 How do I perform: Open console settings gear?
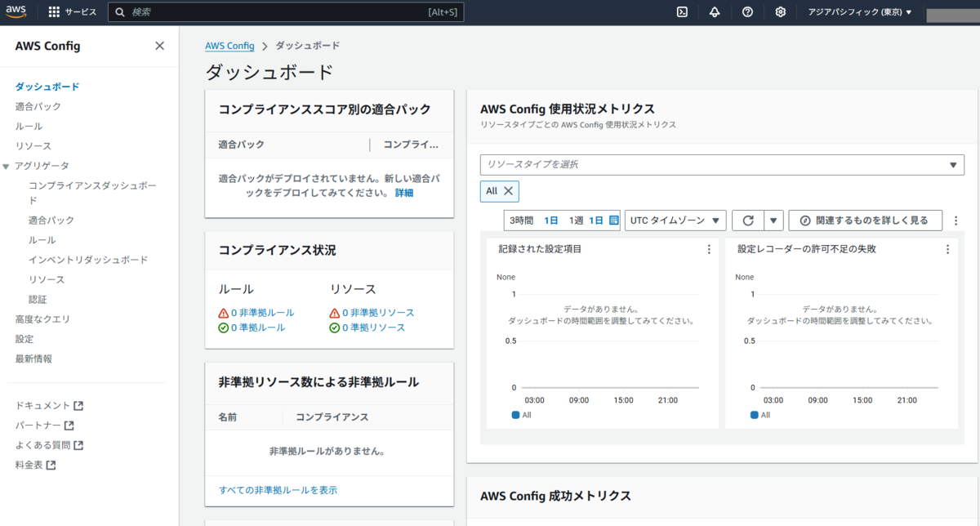780,12
